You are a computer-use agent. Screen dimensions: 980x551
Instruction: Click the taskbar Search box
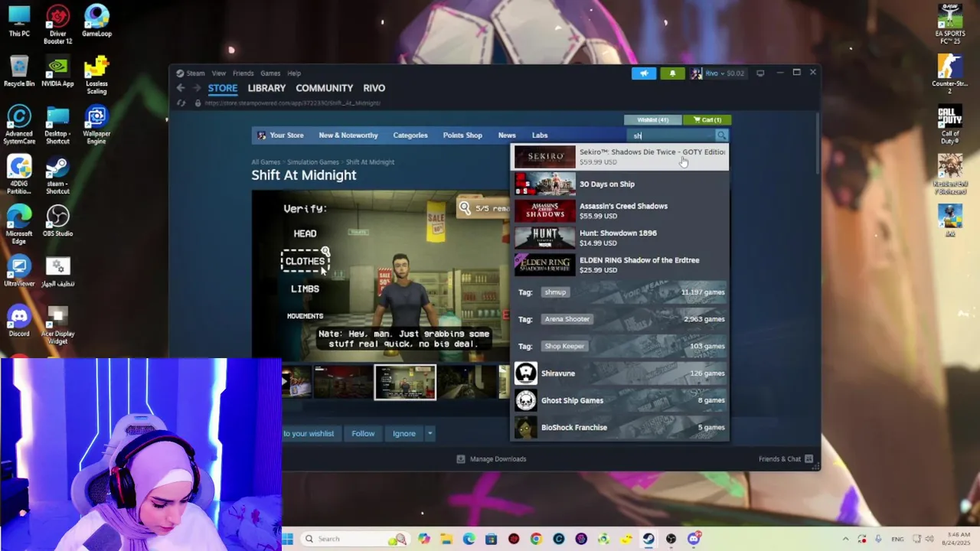pos(354,539)
